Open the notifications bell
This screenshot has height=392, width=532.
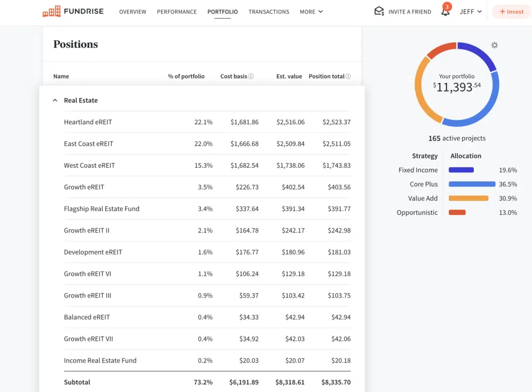click(x=445, y=11)
